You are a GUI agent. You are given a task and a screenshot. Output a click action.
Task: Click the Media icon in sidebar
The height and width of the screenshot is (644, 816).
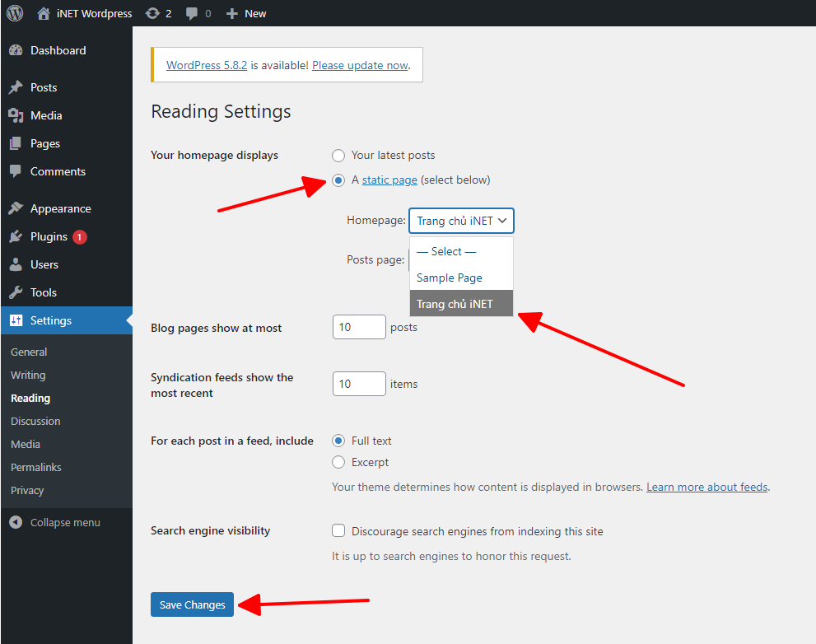coord(16,115)
